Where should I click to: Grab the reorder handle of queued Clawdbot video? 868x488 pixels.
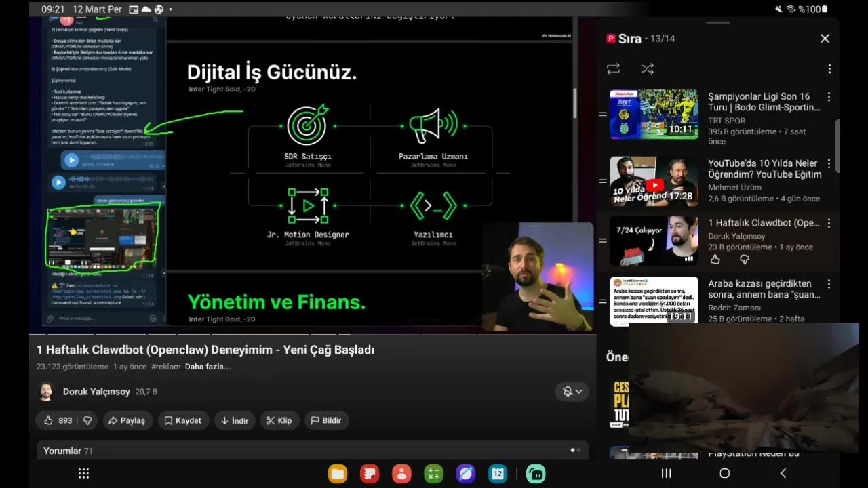tap(602, 240)
